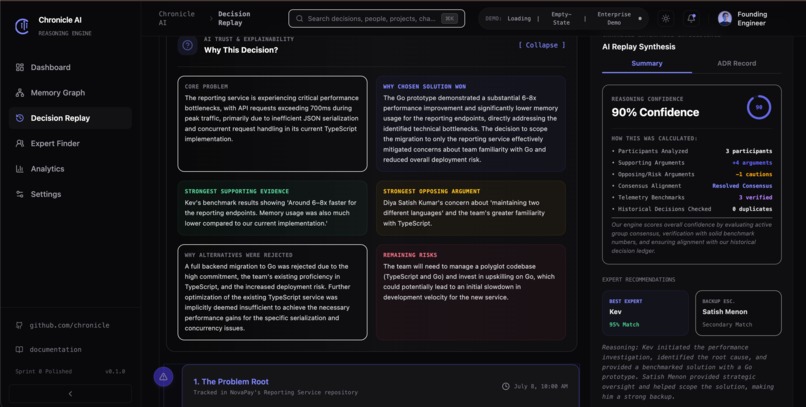Image resolution: width=806 pixels, height=407 pixels.
Task: Open '1. The Problem Root' timeline entry
Action: [381, 386]
